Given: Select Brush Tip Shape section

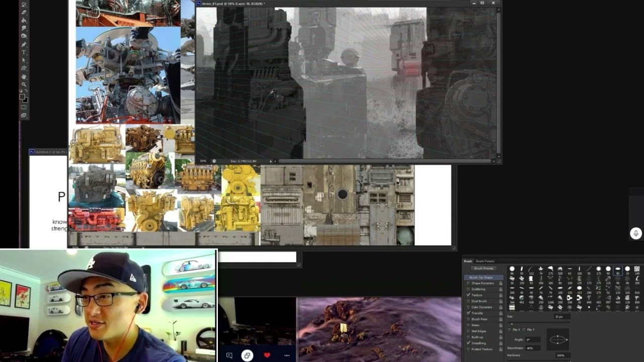Looking at the screenshot, I should click(484, 278).
